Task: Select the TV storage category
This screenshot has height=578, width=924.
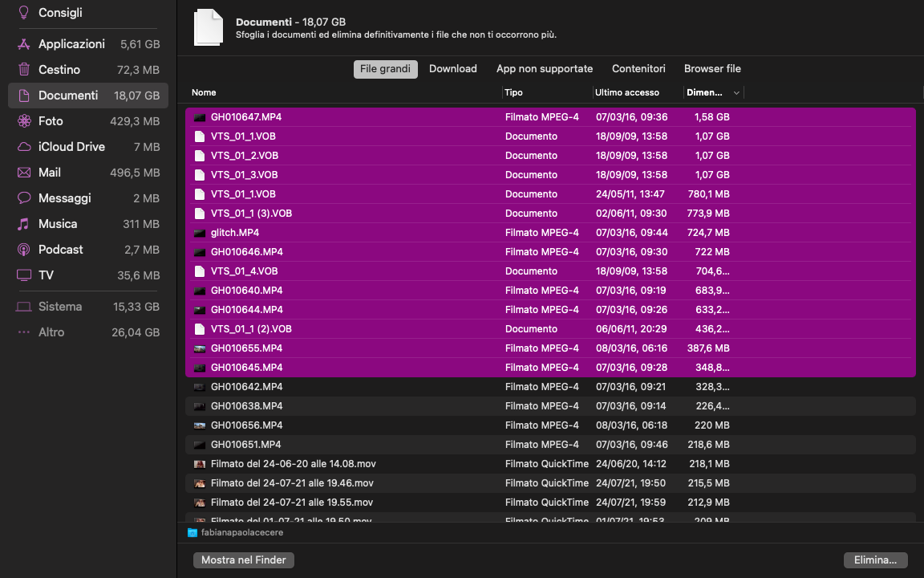Action: (46, 275)
